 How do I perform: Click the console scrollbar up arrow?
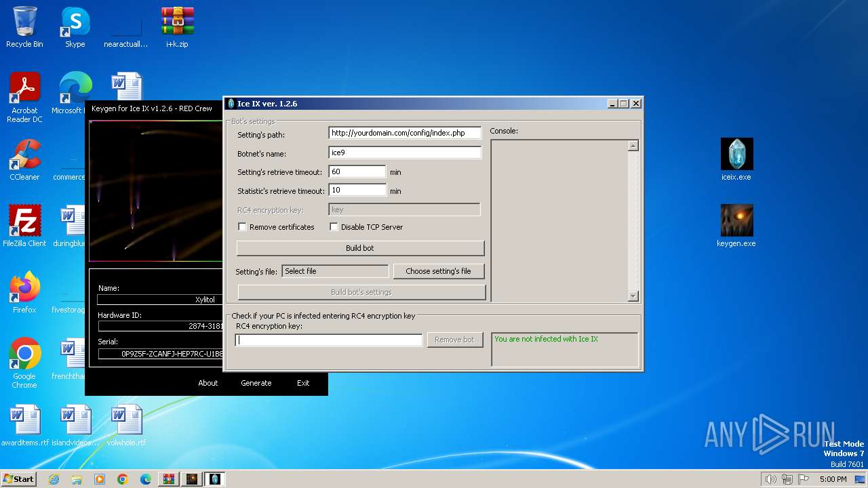633,146
